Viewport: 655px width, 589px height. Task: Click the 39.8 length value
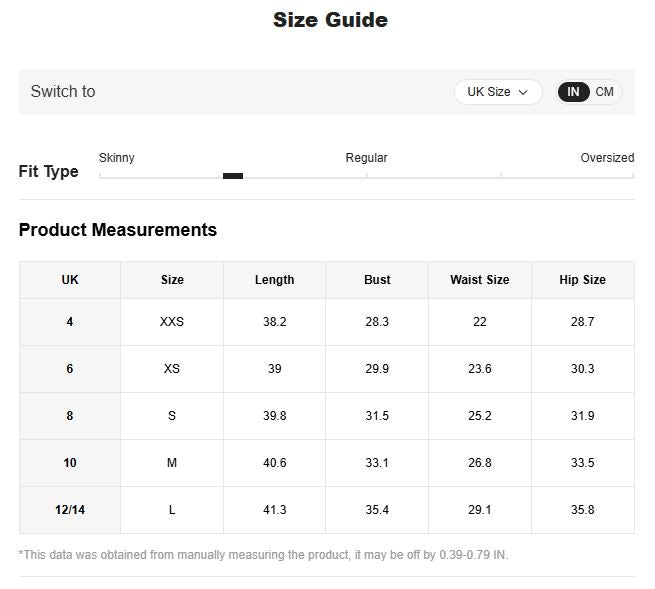pos(274,416)
